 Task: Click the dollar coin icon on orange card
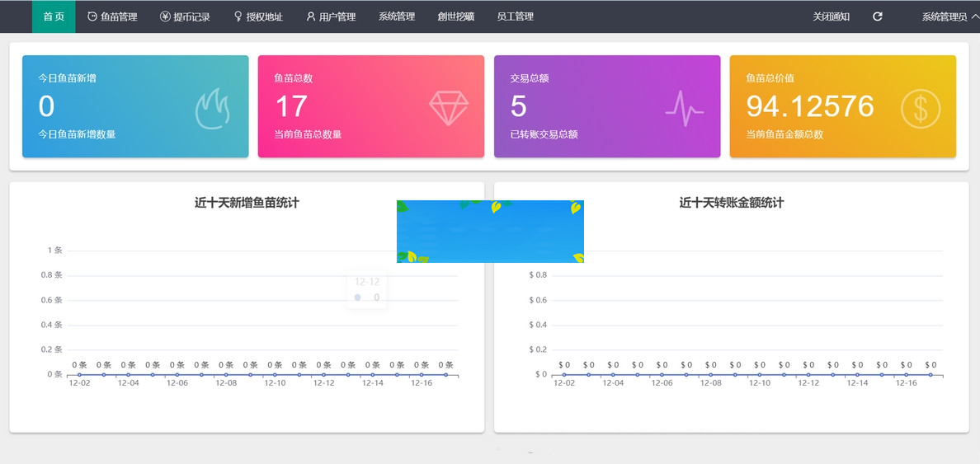click(920, 109)
